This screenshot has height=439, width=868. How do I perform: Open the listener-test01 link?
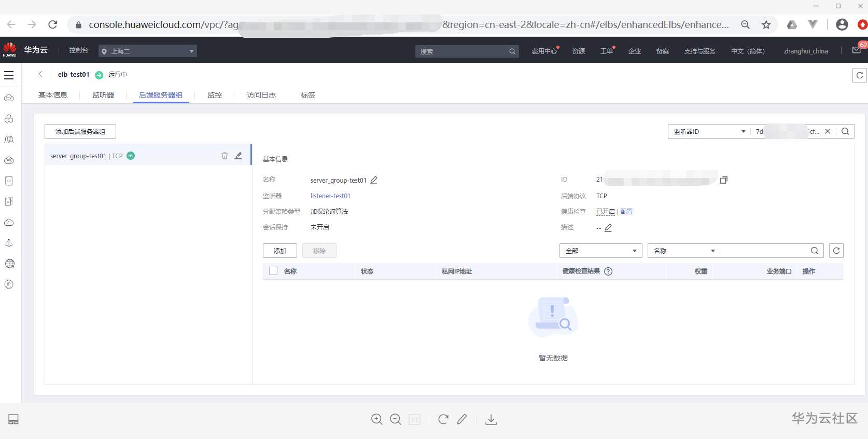330,196
